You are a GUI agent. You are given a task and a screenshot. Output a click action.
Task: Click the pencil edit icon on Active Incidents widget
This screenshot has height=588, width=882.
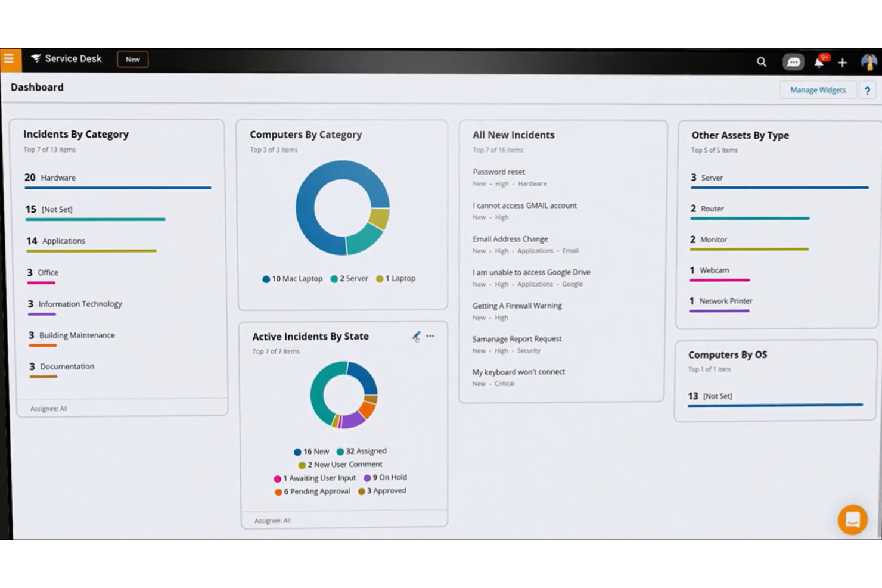tap(416, 337)
